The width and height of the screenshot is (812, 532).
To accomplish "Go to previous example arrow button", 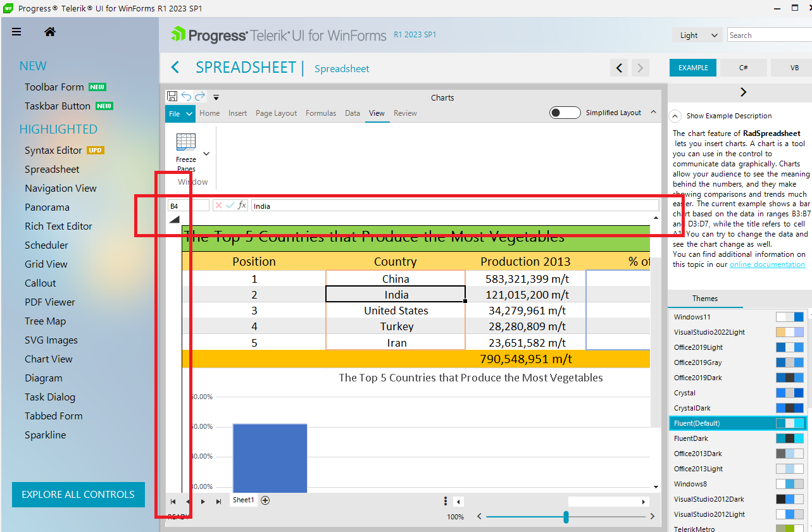I will (620, 68).
